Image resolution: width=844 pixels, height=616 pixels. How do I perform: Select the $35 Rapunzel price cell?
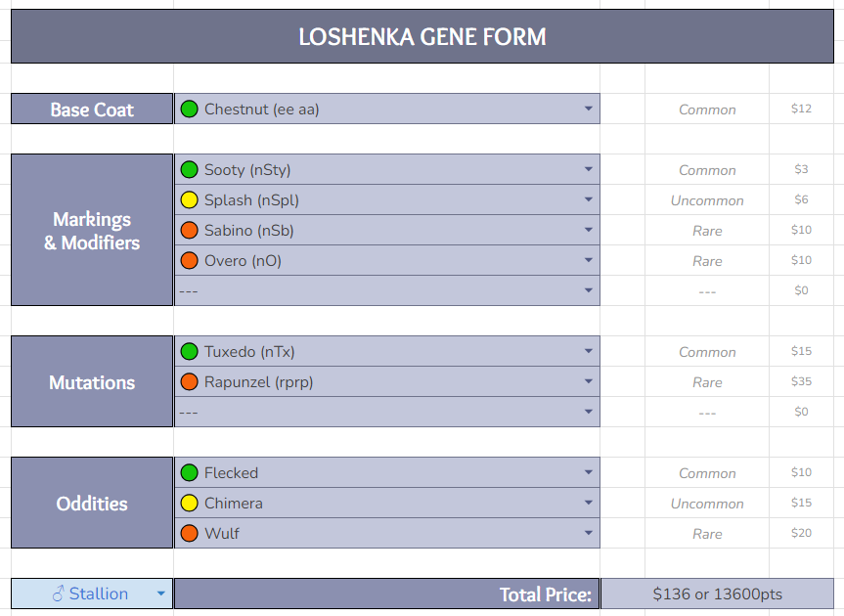click(x=801, y=382)
